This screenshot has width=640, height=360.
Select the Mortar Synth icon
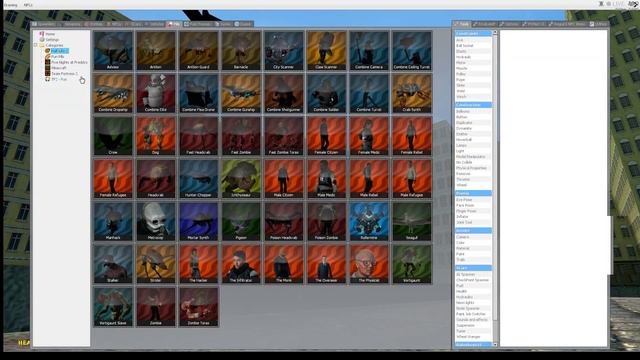198,221
